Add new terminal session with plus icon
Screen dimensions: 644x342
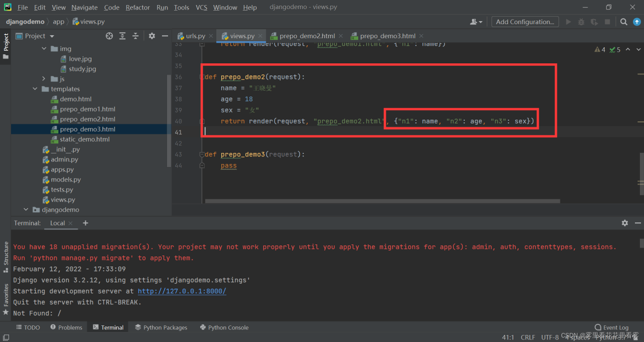[86, 223]
